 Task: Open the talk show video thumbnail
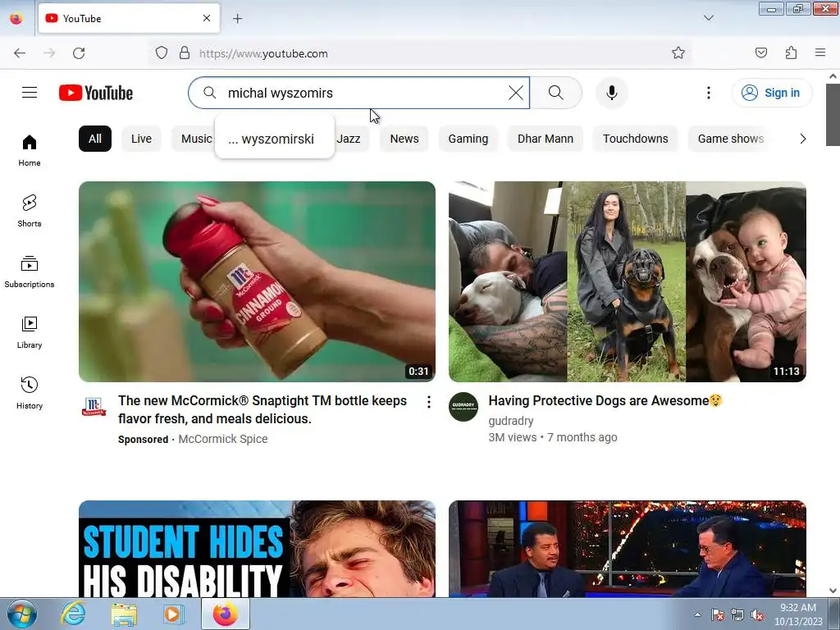(628, 549)
